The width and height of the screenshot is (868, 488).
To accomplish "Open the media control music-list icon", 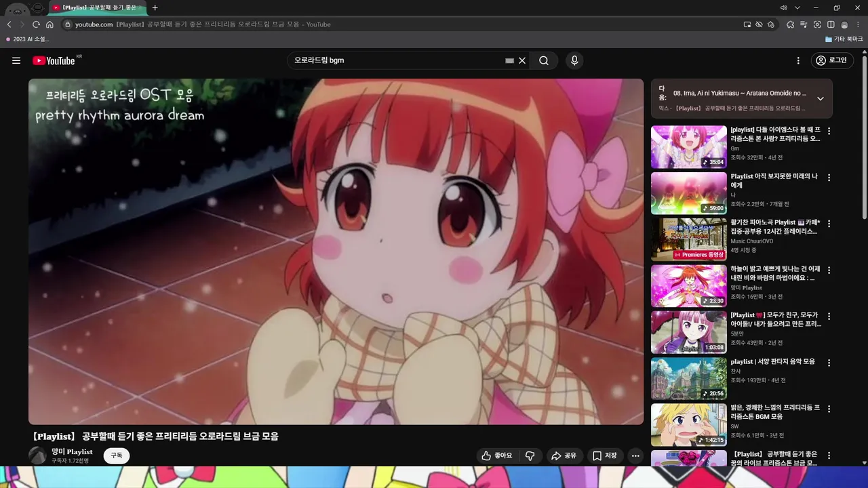I will (804, 24).
